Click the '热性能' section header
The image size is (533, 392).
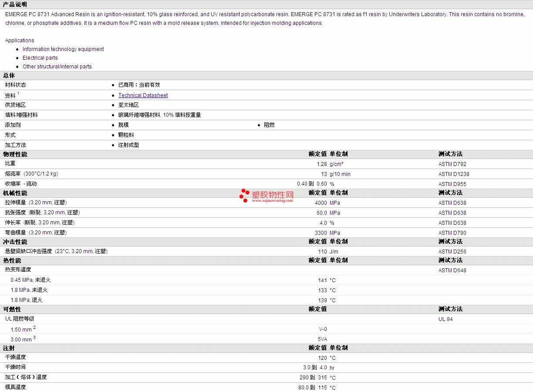[12, 260]
